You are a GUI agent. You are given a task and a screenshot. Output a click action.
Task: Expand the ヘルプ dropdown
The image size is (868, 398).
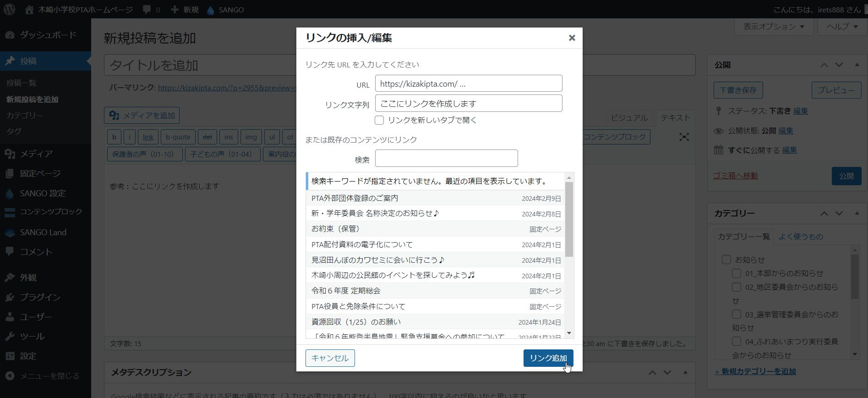tap(842, 27)
